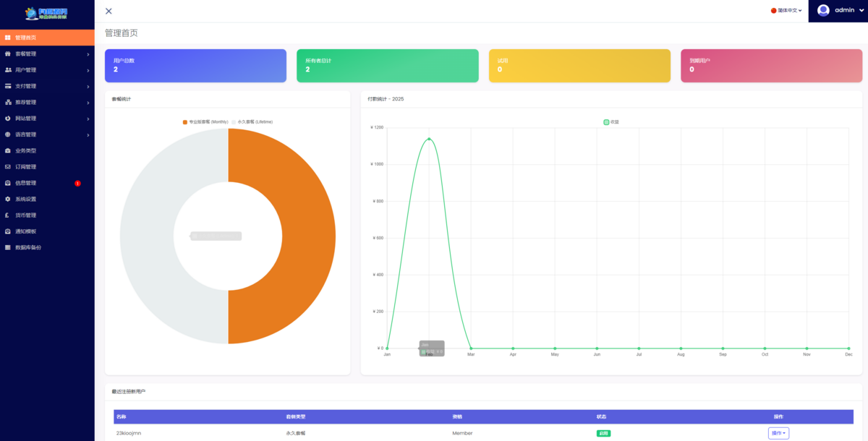Click the 到期用户 pink stat card

(x=771, y=66)
